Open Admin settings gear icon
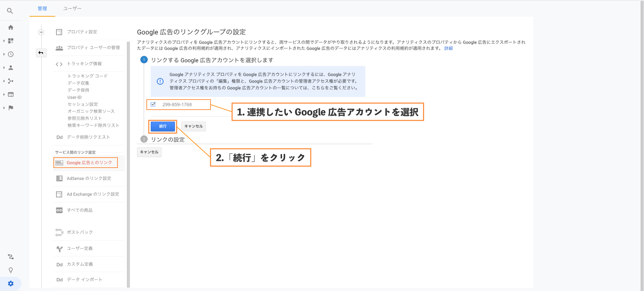This screenshot has height=291, width=644. tap(11, 284)
